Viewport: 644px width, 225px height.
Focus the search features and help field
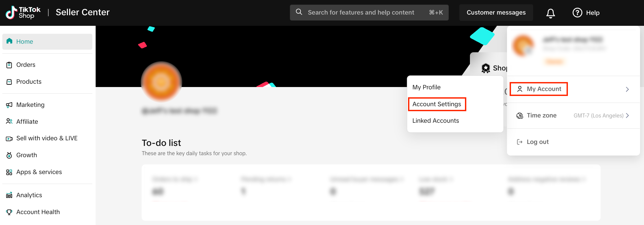tap(361, 13)
